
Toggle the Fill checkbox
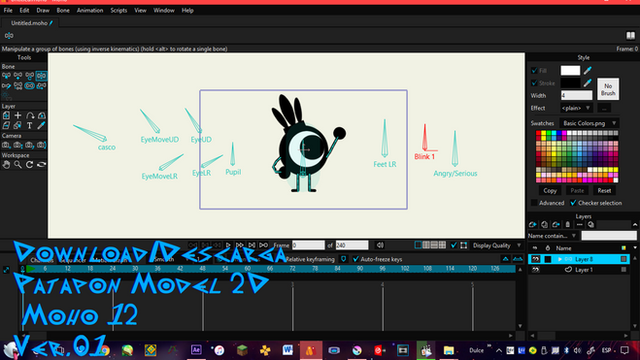[x=534, y=71]
